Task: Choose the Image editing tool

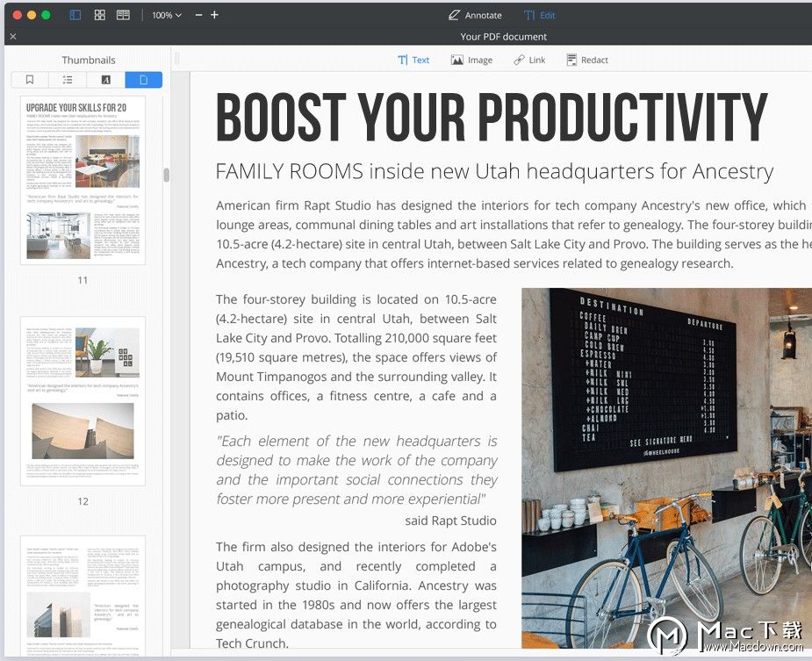Action: [471, 60]
